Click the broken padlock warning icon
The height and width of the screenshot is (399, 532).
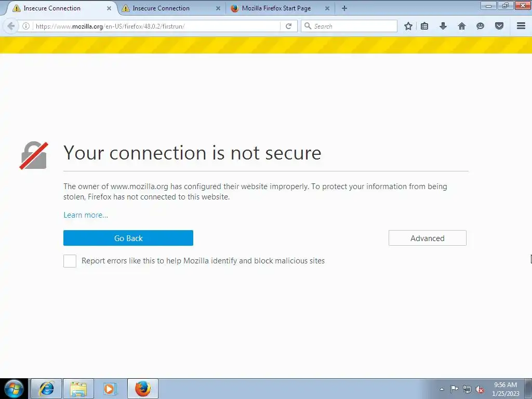click(x=34, y=155)
